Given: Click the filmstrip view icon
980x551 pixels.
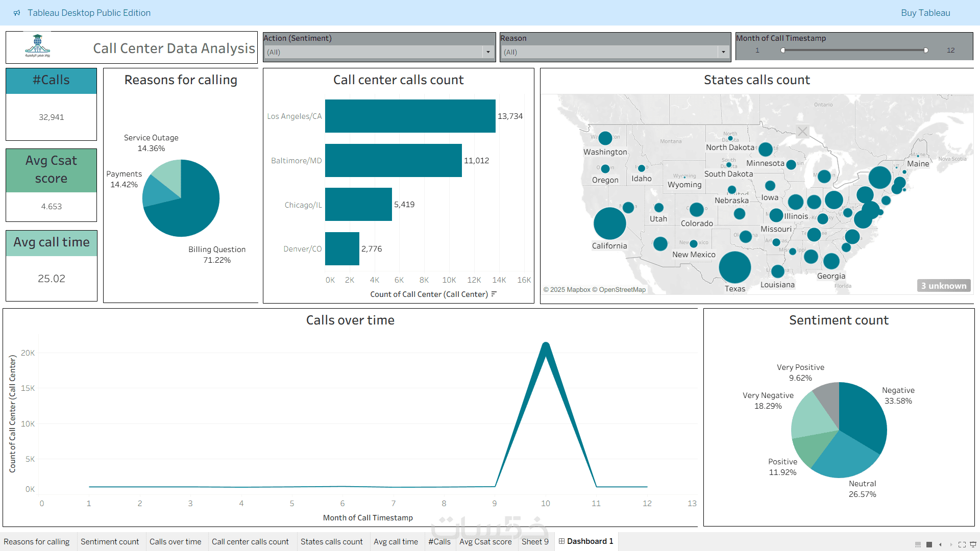Looking at the screenshot, I should point(918,544).
